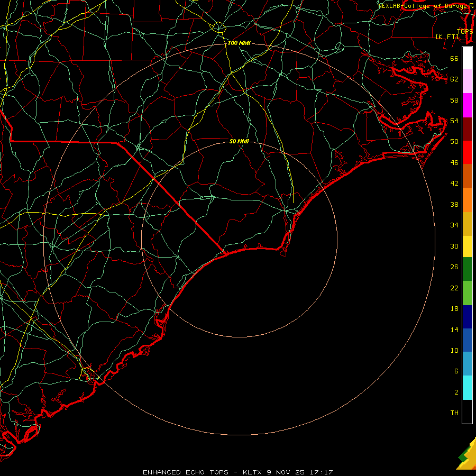
Task: Click the "50 NMI" range ring label
Action: pos(239,141)
